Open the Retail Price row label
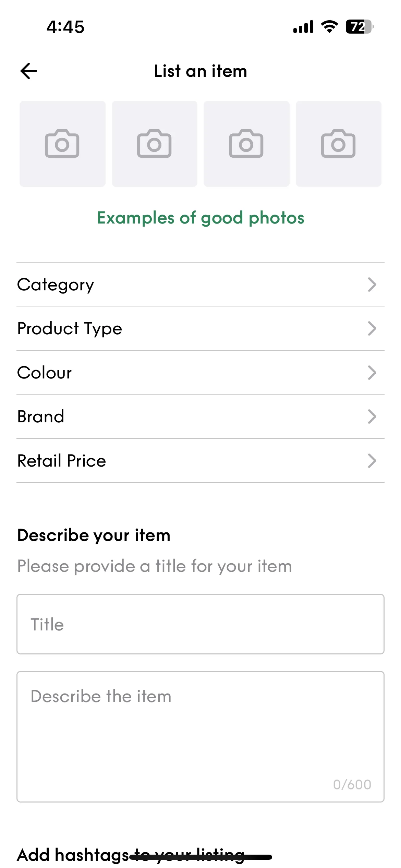Screen dimensions: 401x868 coord(62,461)
